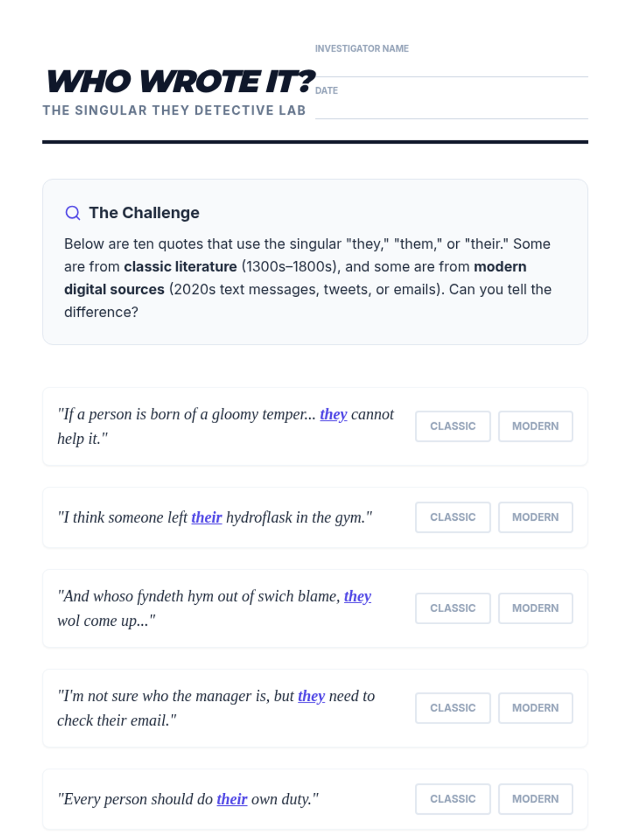Select Classic for the hydroflask quote

pos(453,517)
